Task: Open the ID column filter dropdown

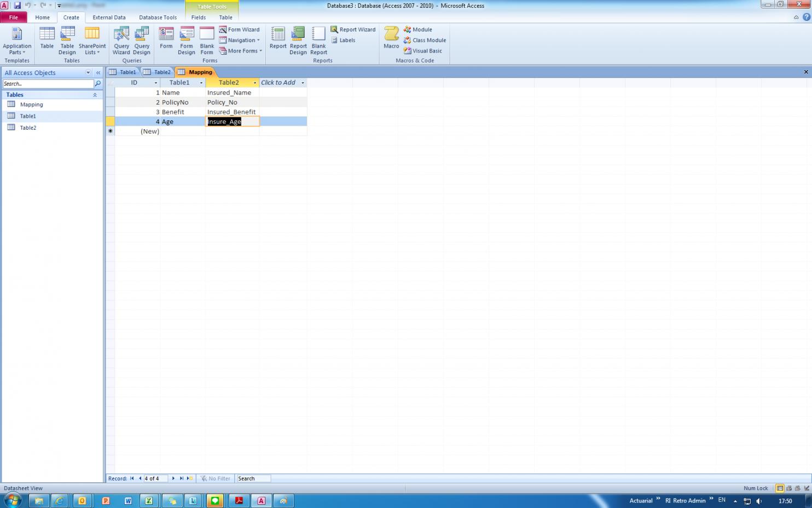Action: tap(155, 83)
